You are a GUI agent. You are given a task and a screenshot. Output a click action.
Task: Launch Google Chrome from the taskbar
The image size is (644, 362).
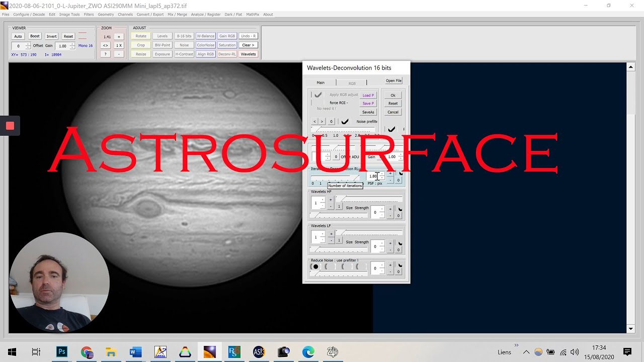87,352
